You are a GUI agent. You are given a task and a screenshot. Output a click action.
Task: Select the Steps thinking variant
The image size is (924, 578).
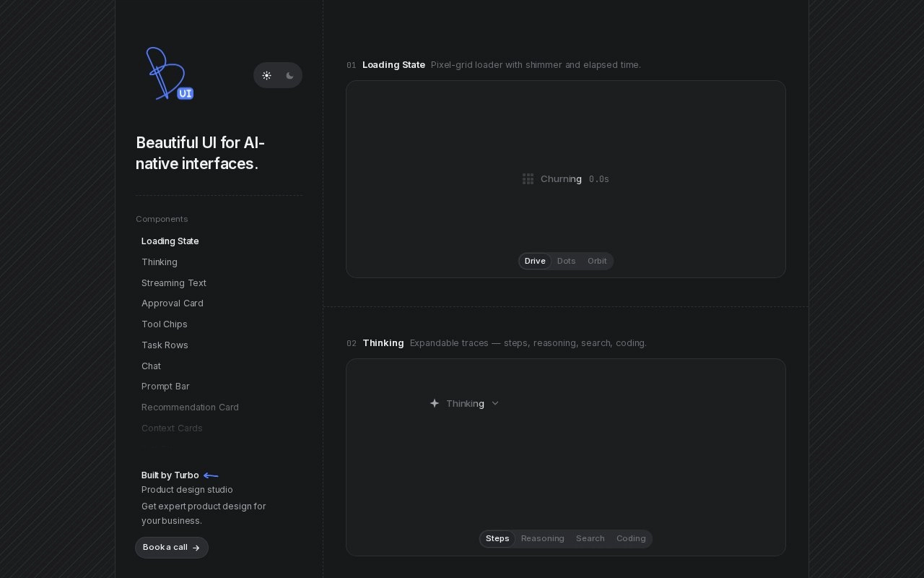(x=497, y=539)
